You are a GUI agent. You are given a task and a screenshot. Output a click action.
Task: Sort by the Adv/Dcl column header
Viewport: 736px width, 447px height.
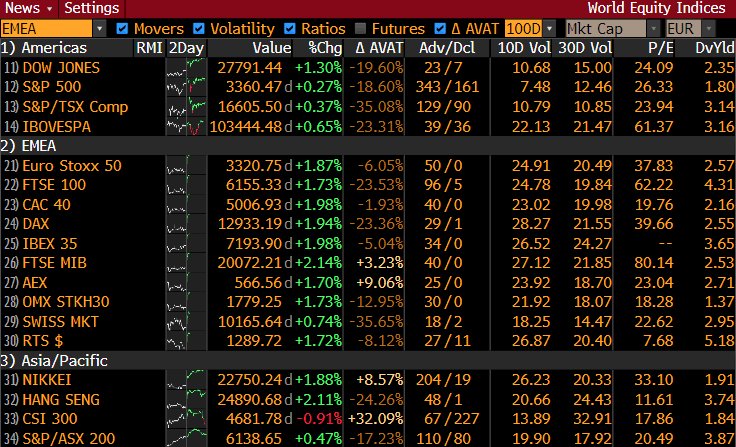coord(447,48)
